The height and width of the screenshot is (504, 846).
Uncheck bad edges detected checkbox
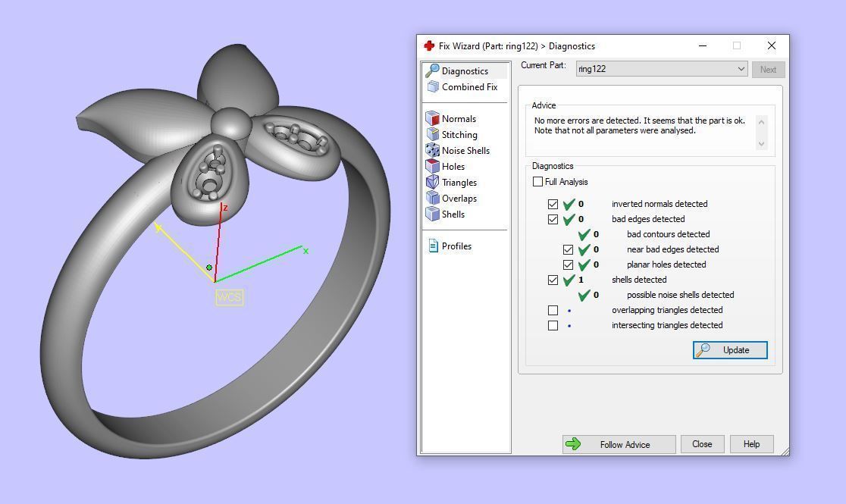tap(553, 219)
